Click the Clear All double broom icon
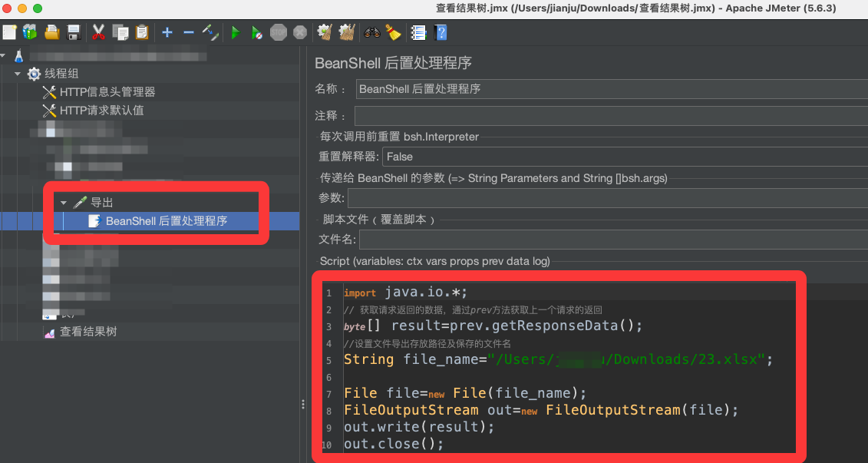This screenshot has height=463, width=868. point(347,32)
